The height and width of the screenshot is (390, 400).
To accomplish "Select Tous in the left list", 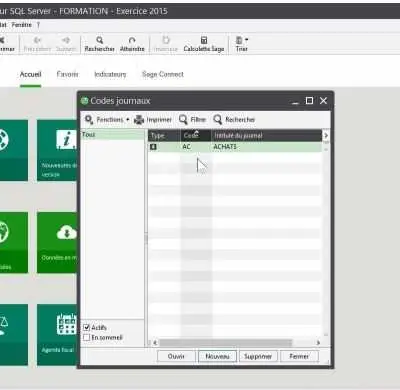I will [112, 135].
